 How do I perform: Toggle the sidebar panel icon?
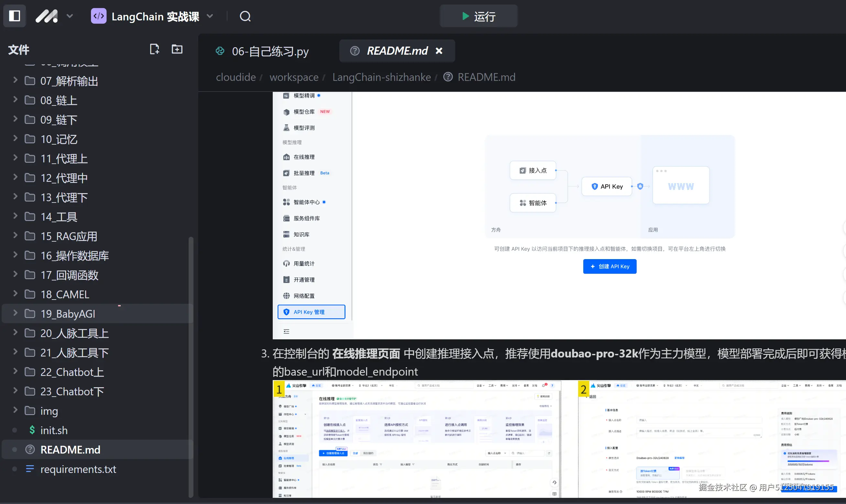pyautogui.click(x=14, y=16)
